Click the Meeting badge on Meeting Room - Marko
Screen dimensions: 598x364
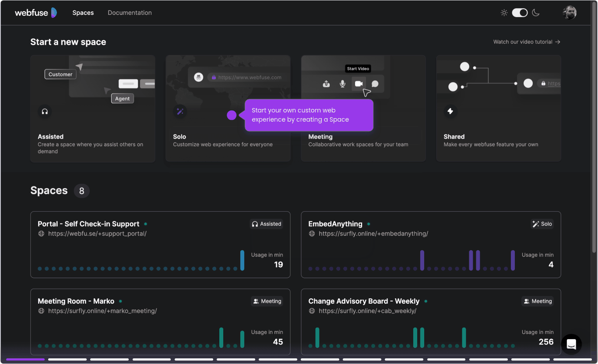pyautogui.click(x=267, y=301)
